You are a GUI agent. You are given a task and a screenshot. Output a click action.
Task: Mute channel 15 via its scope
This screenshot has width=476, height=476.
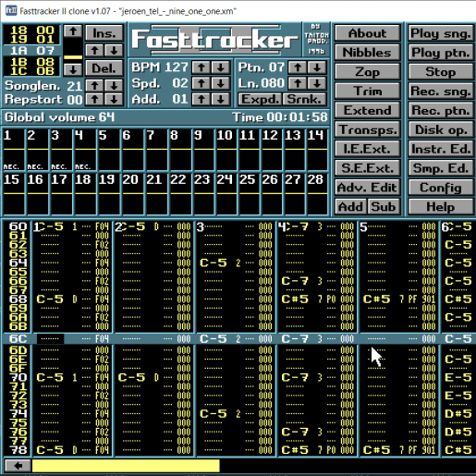click(14, 194)
